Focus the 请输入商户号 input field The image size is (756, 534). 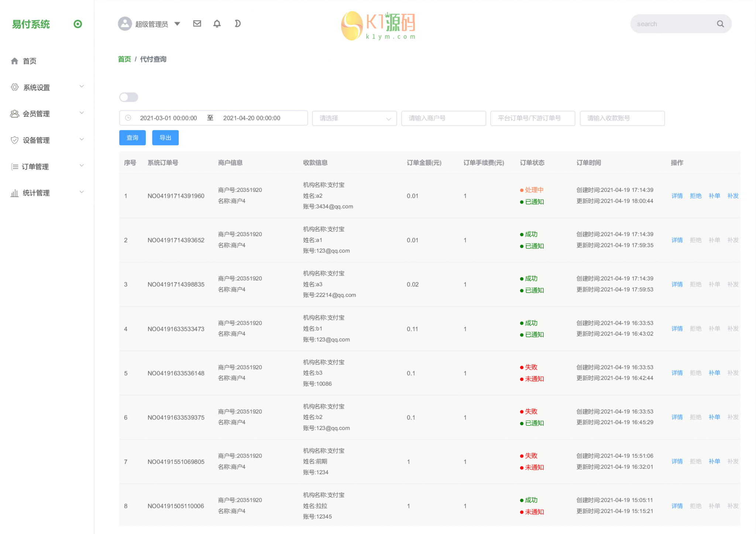point(443,118)
